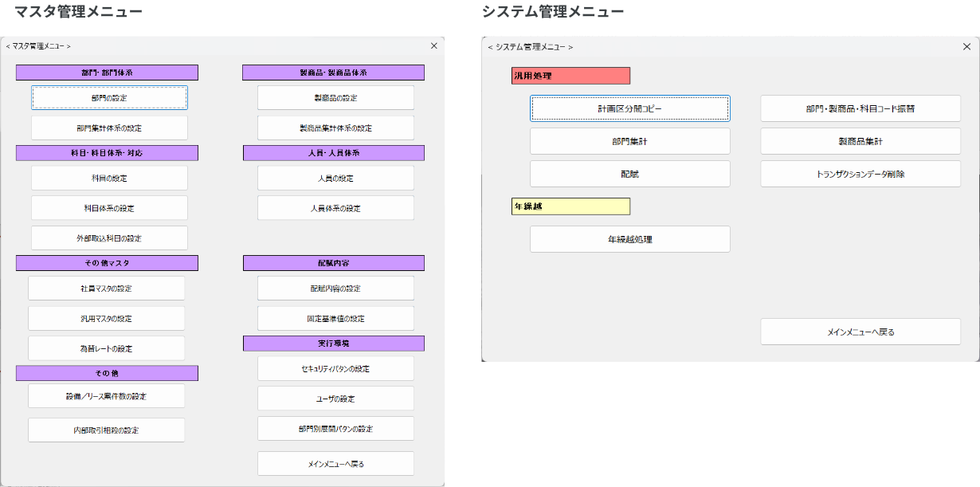Select 部門・製商品・科目コード振替
This screenshot has width=980, height=487.
[x=861, y=108]
